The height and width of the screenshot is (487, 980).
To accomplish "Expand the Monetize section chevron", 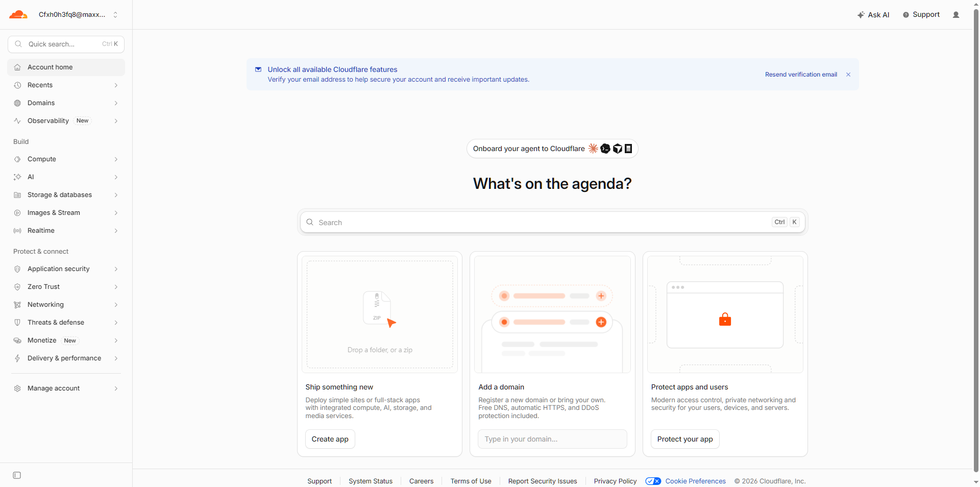I will (x=116, y=340).
